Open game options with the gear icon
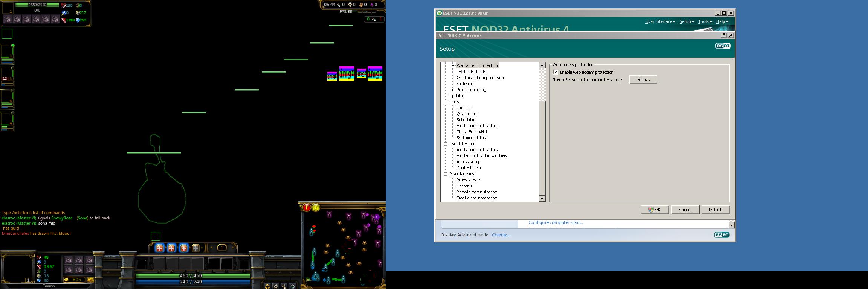 click(276, 286)
